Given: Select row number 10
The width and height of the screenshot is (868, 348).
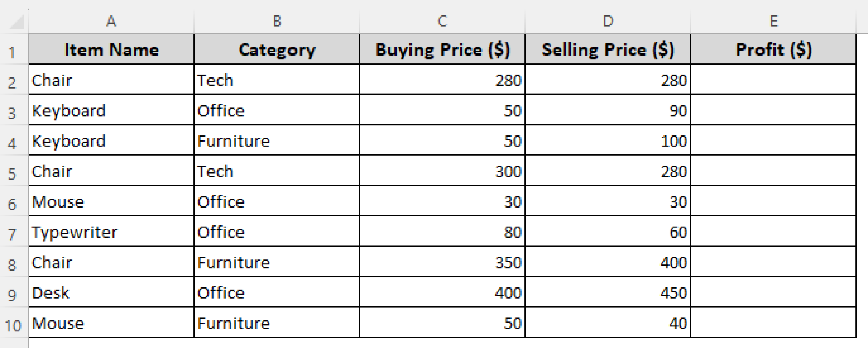Looking at the screenshot, I should tap(11, 323).
